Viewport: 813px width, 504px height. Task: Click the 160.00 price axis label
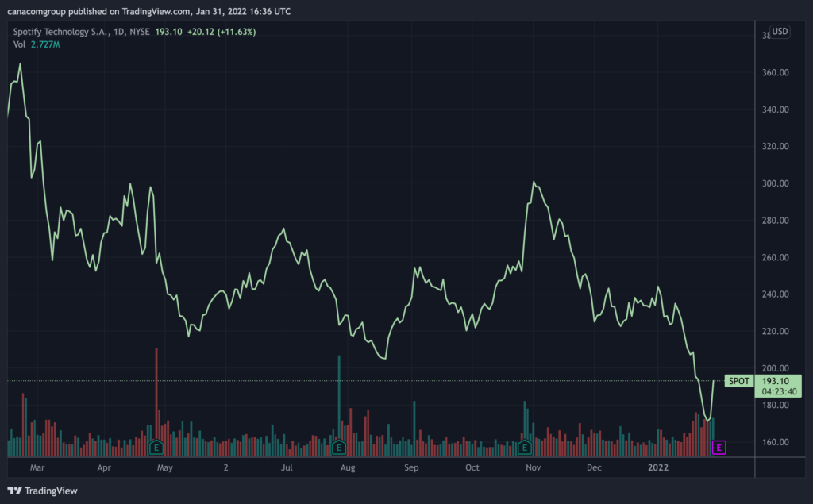pyautogui.click(x=775, y=442)
